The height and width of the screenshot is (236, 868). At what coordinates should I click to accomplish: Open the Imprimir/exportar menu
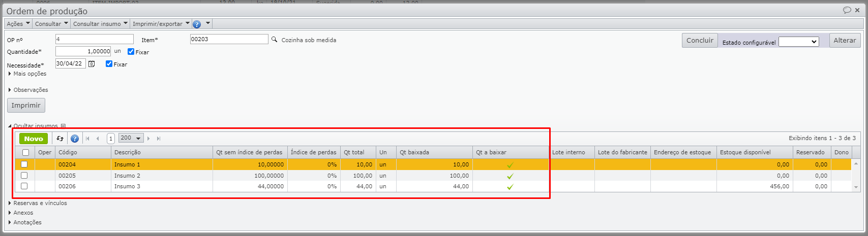[x=161, y=24]
